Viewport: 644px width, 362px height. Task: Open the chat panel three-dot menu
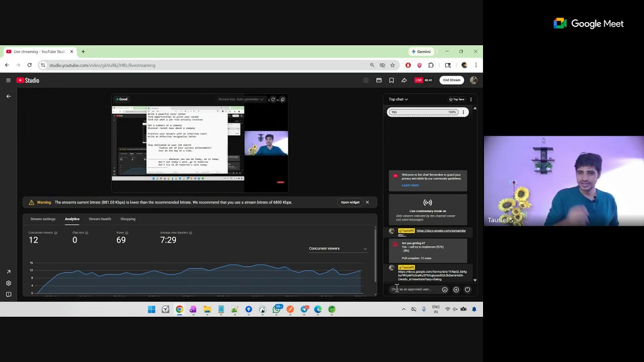(x=471, y=99)
